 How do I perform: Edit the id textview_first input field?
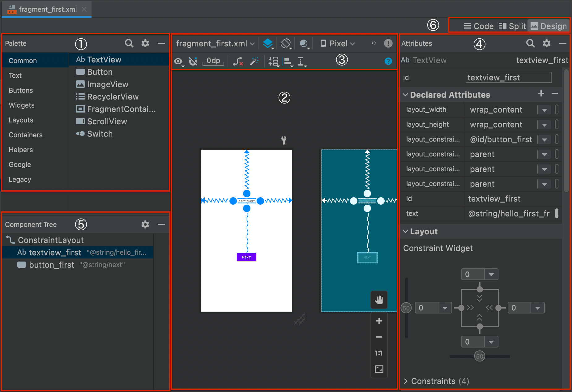[x=508, y=77]
